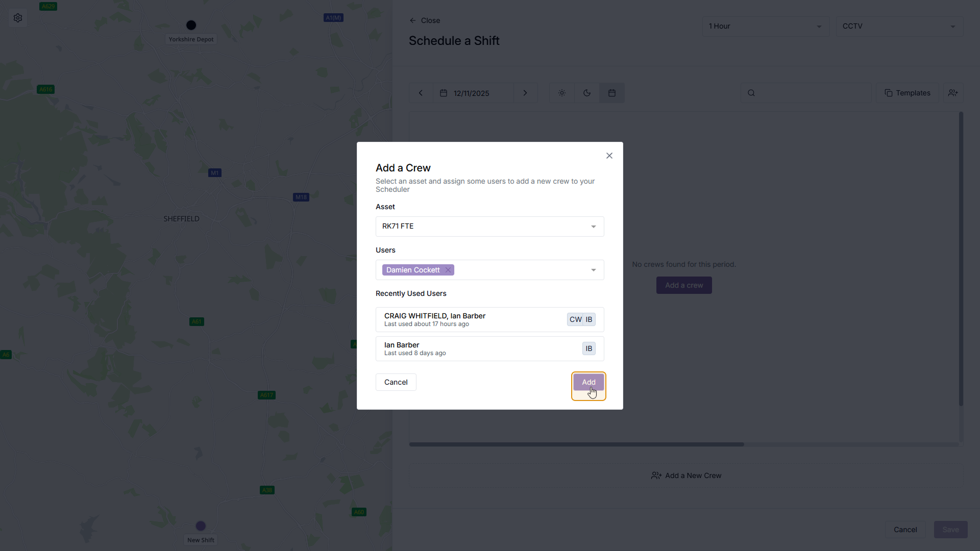Open the map settings gear icon
Screen dimensions: 980x551
click(x=18, y=18)
